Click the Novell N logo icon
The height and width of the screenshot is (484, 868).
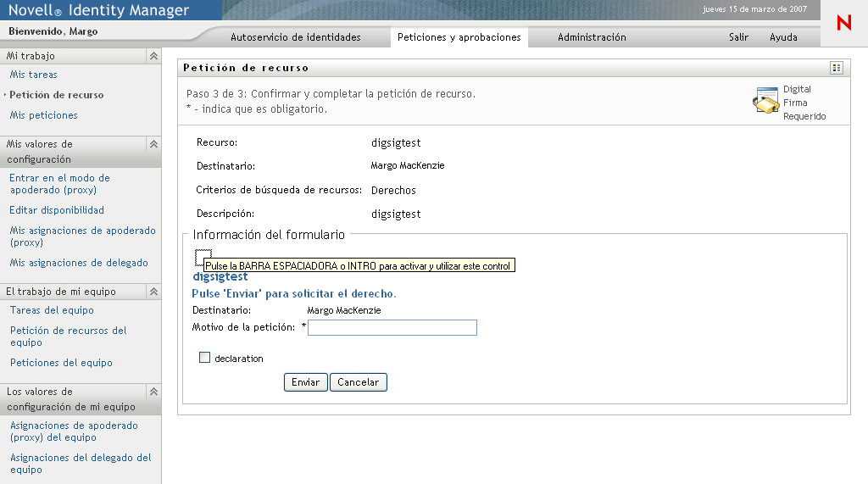click(x=843, y=23)
